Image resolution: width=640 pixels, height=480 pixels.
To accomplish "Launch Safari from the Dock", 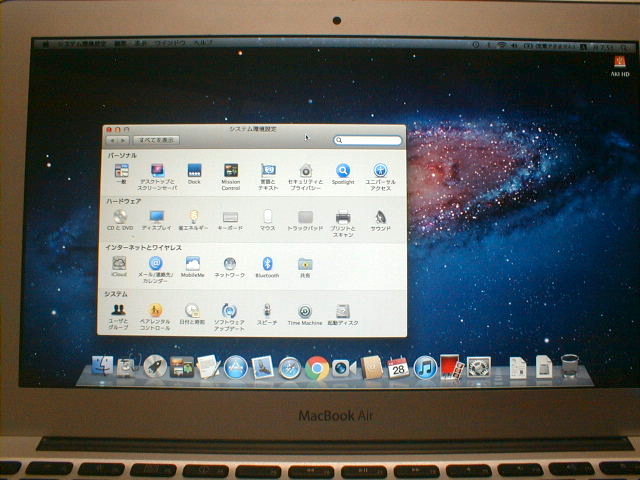I will [289, 368].
